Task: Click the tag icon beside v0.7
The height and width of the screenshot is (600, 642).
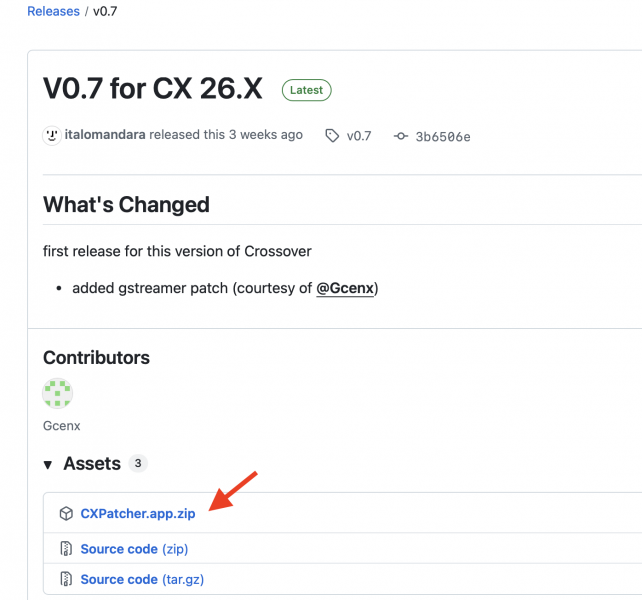Action: tap(332, 136)
